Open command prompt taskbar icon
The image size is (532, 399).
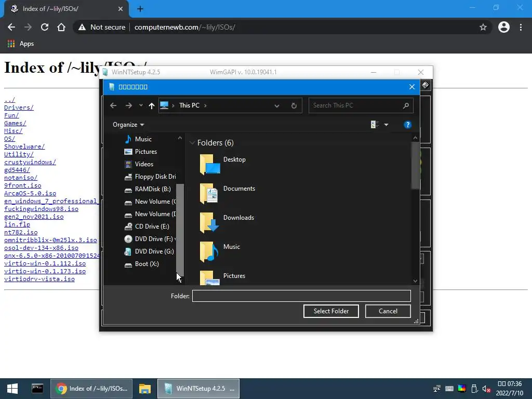pos(37,389)
